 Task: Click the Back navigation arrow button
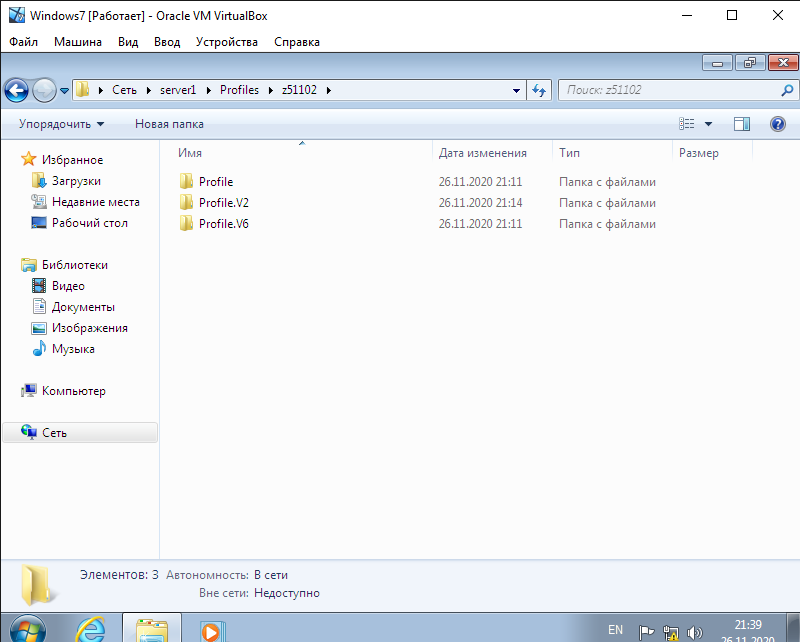tap(17, 90)
